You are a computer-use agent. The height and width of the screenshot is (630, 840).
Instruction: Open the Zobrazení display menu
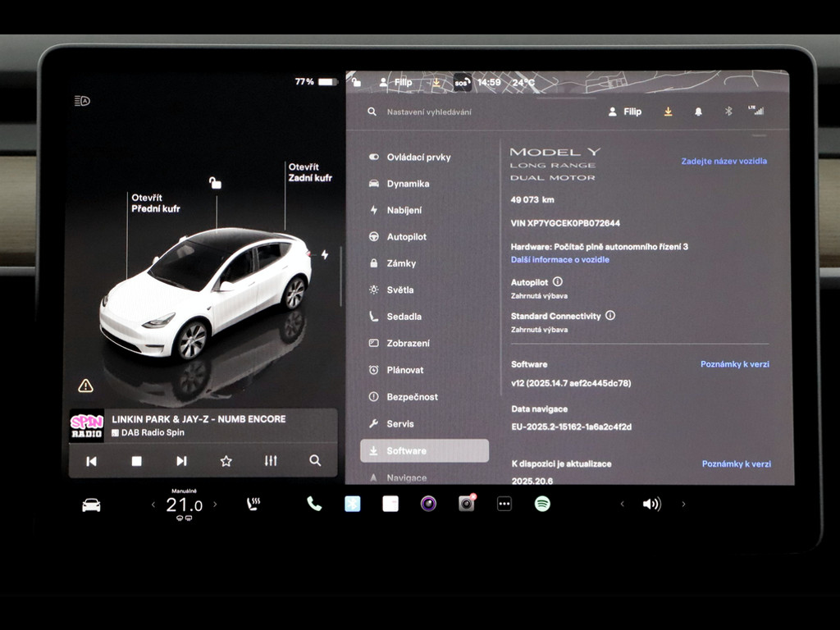click(x=399, y=343)
